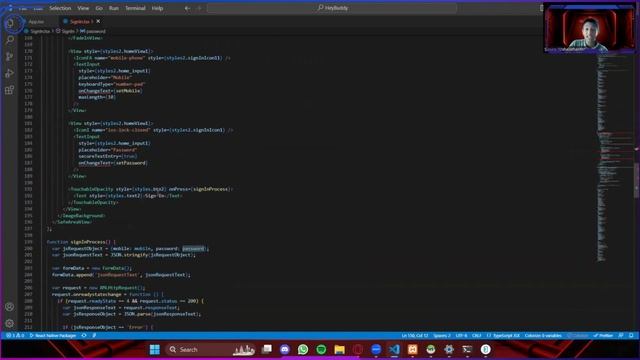
Task: Click the webcam overlay thumbnail
Action: [x=589, y=28]
